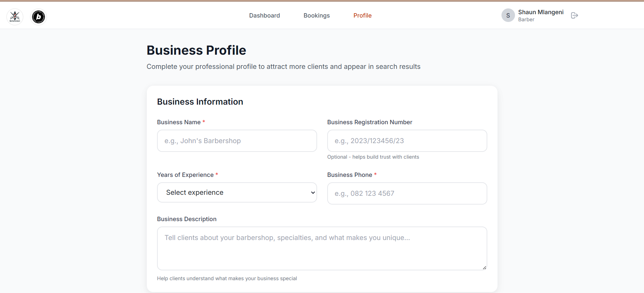Click the Years of Experience label
The width and height of the screenshot is (644, 293).
pyautogui.click(x=185, y=175)
